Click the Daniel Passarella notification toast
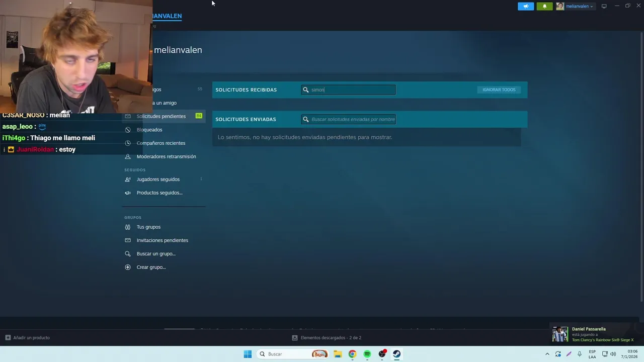Screen dimensions: 644x362 coord(595,334)
